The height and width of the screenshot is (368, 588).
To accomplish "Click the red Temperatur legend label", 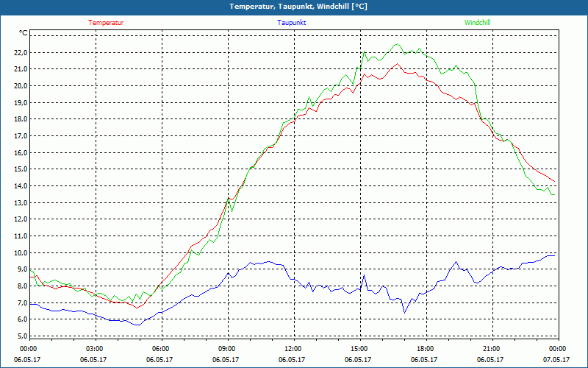I will (106, 23).
